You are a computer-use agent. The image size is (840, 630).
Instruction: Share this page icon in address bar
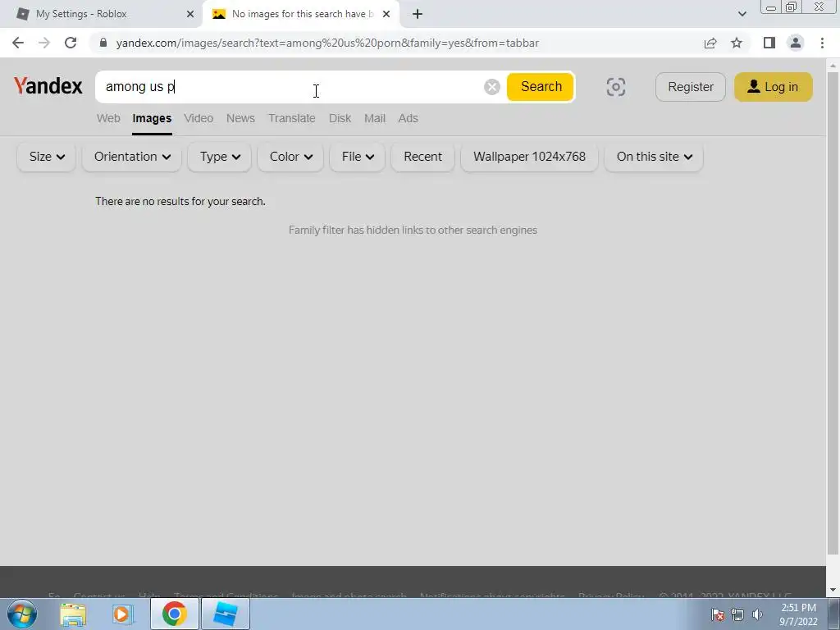click(710, 43)
